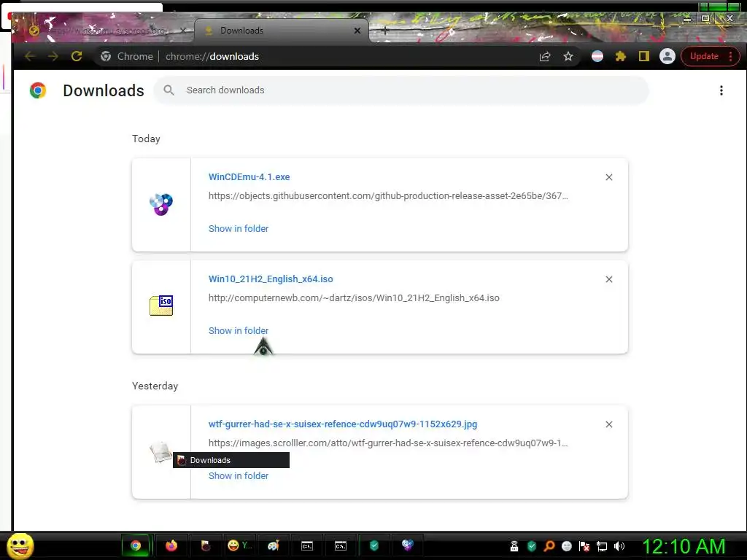Show the wtf-gurrer jpg in folder
Screen dimensions: 747x560
pos(239,475)
